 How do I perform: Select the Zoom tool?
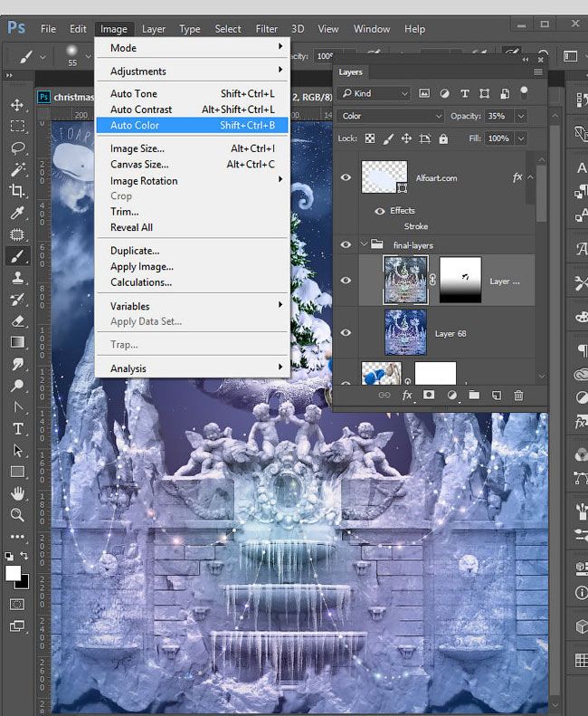[17, 514]
